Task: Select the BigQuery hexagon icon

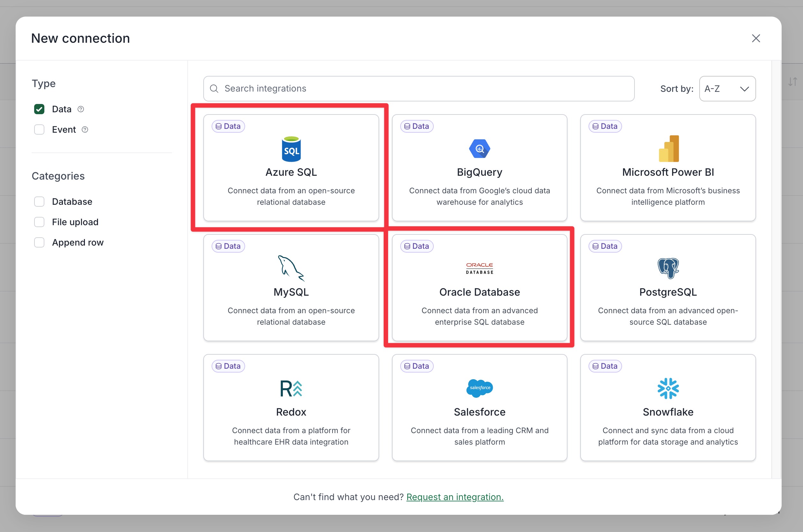Action: (x=479, y=149)
